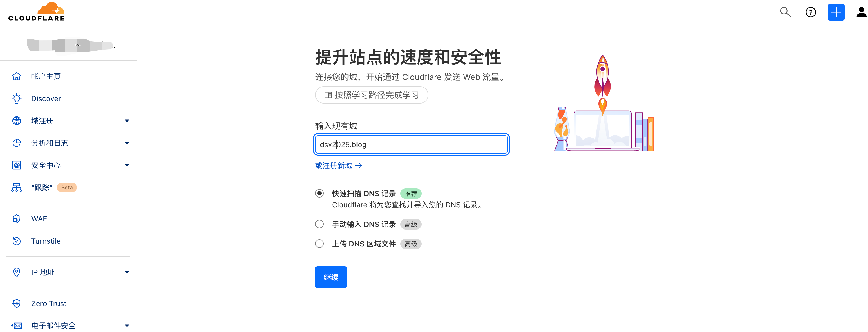Expand the 域注册 sidebar submenu arrow
Viewport: 868px width, 332px height.
pos(127,121)
